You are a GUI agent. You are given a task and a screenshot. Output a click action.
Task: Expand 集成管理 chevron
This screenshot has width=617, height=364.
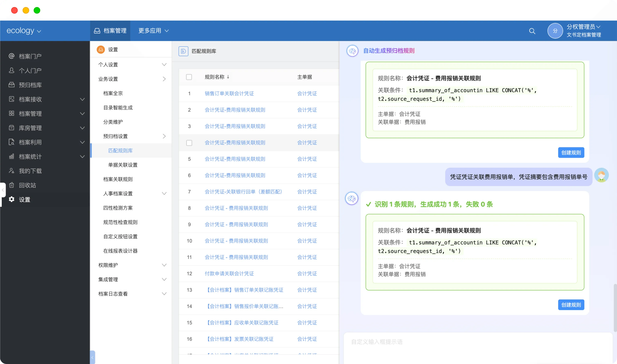[x=164, y=279]
